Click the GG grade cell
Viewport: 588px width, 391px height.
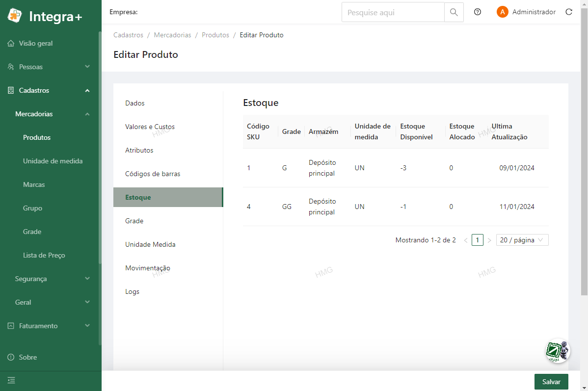coord(287,207)
